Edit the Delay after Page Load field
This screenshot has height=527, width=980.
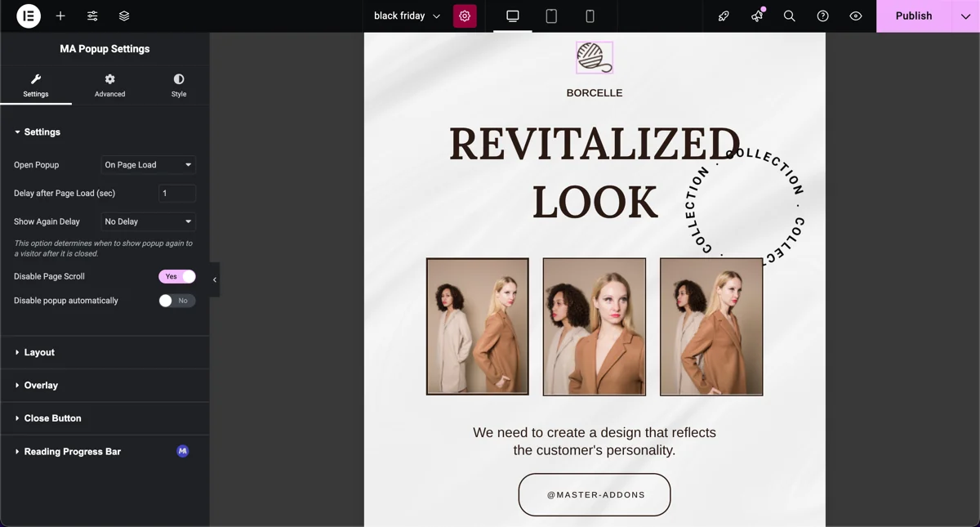click(176, 193)
